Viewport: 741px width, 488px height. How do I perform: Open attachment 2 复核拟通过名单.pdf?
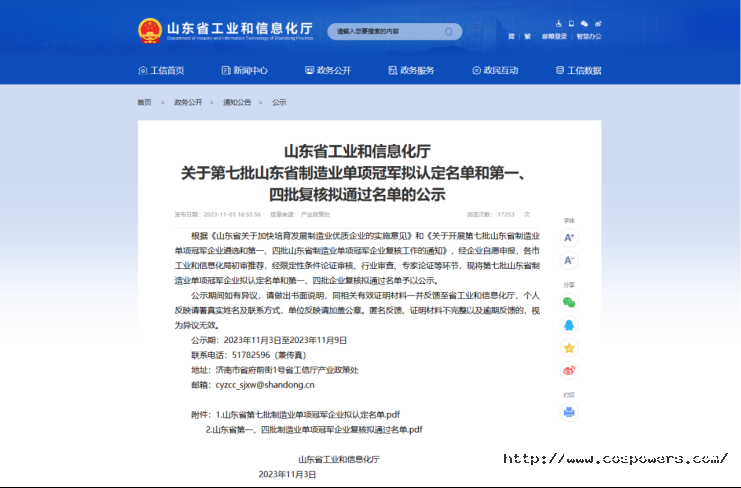coord(313,428)
